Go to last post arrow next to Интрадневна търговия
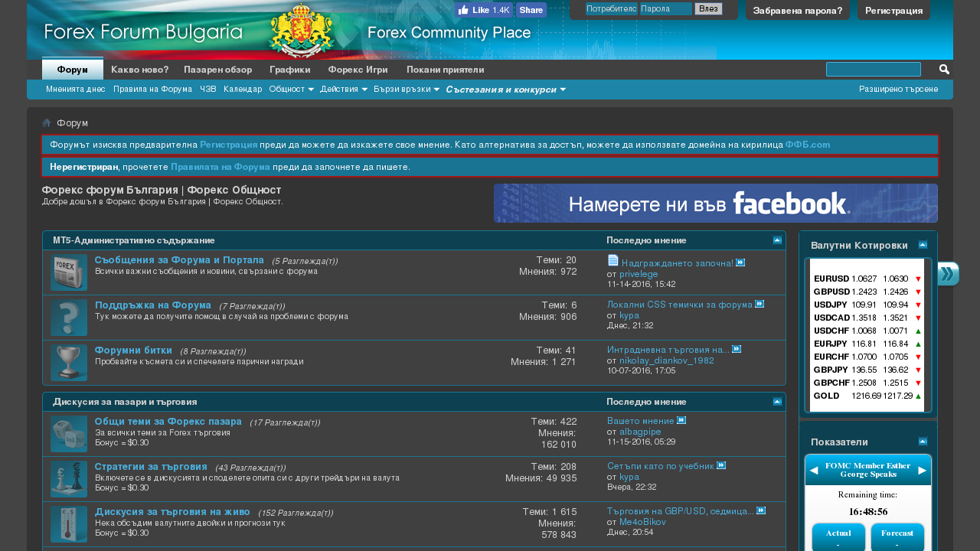 737,349
